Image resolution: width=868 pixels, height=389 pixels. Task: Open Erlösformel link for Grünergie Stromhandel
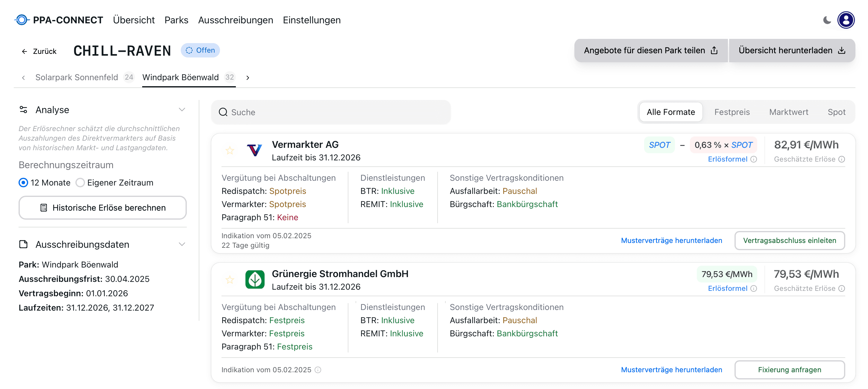[x=728, y=288]
